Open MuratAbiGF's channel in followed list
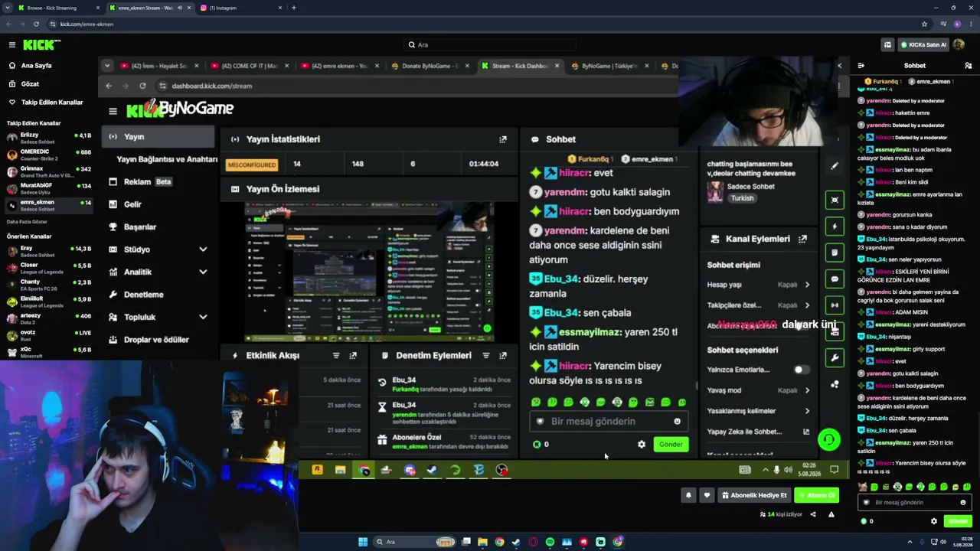The image size is (980, 551). tap(49, 188)
